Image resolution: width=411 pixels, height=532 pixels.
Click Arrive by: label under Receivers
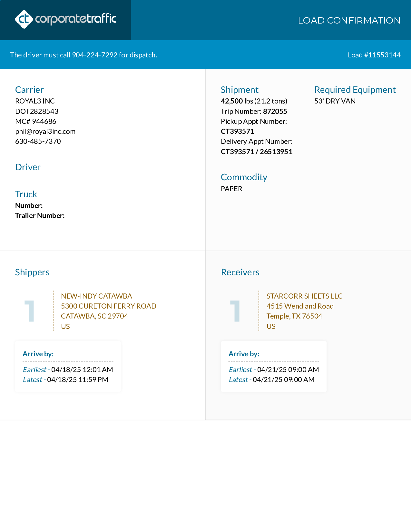pos(244,354)
